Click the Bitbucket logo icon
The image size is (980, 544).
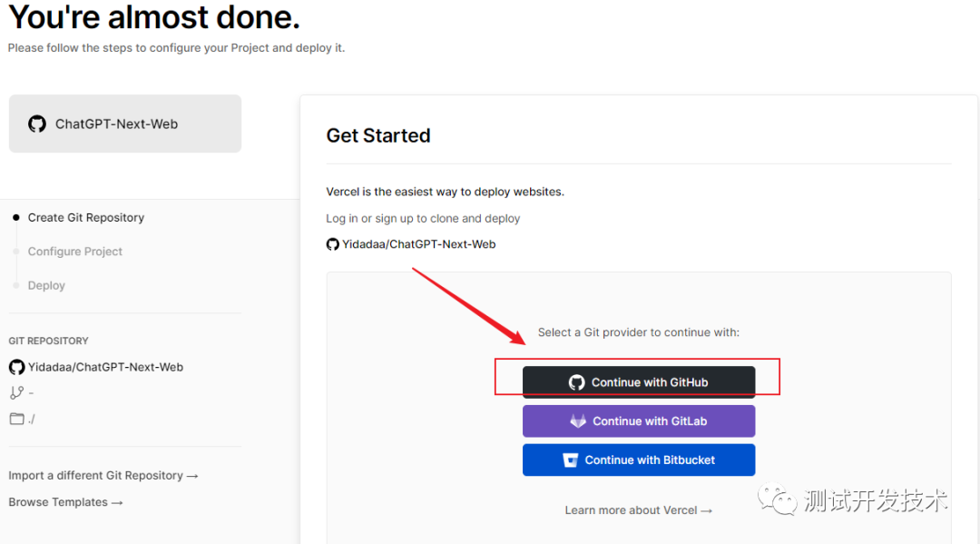[571, 460]
